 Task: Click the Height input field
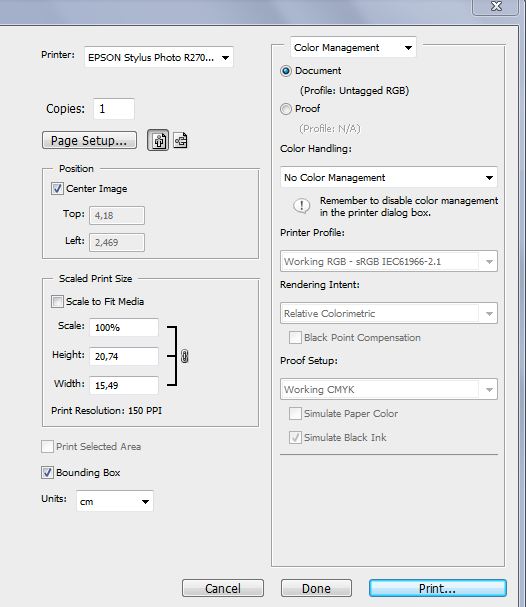coord(124,356)
